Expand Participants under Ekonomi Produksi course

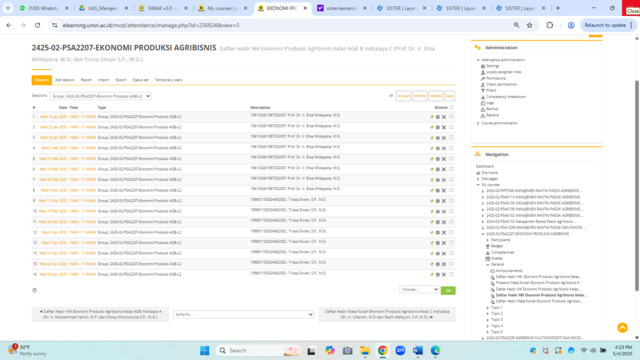(x=488, y=240)
